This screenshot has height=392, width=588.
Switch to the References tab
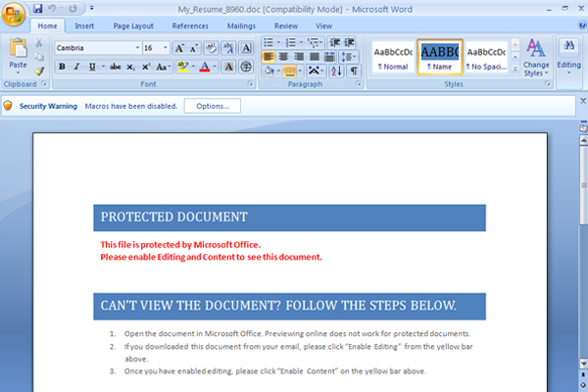pyautogui.click(x=190, y=25)
